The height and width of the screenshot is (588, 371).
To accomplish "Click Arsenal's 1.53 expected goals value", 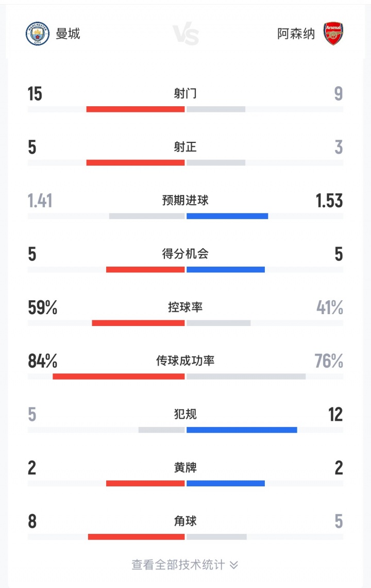I will [x=329, y=201].
